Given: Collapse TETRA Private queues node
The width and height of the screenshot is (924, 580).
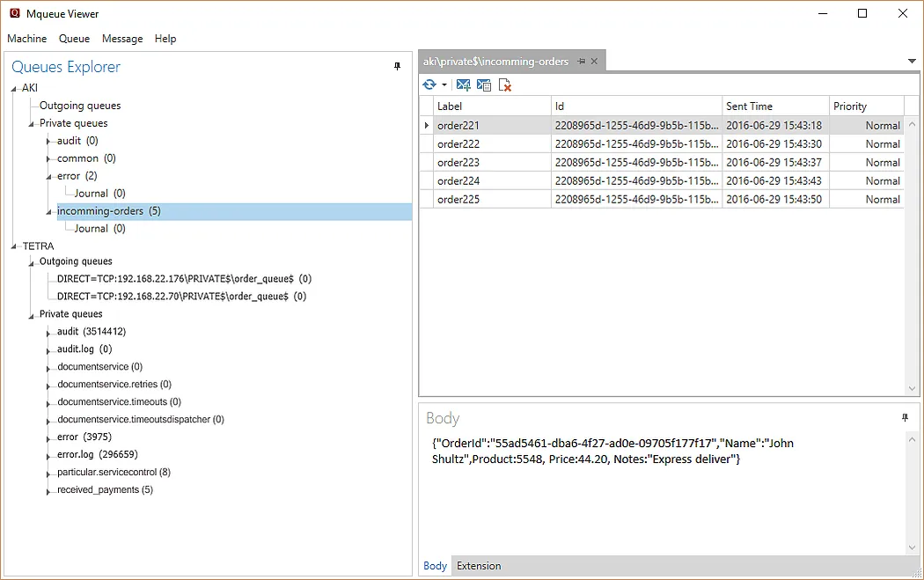Looking at the screenshot, I should [31, 316].
